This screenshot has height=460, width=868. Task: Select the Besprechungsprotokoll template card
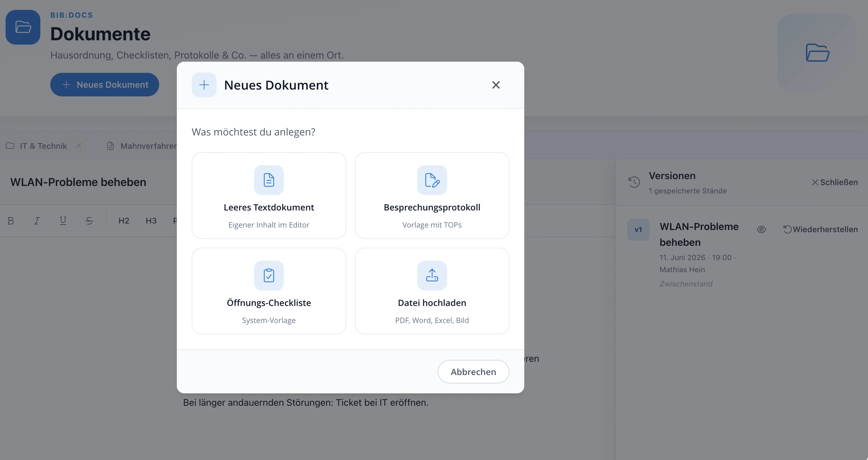(x=432, y=196)
